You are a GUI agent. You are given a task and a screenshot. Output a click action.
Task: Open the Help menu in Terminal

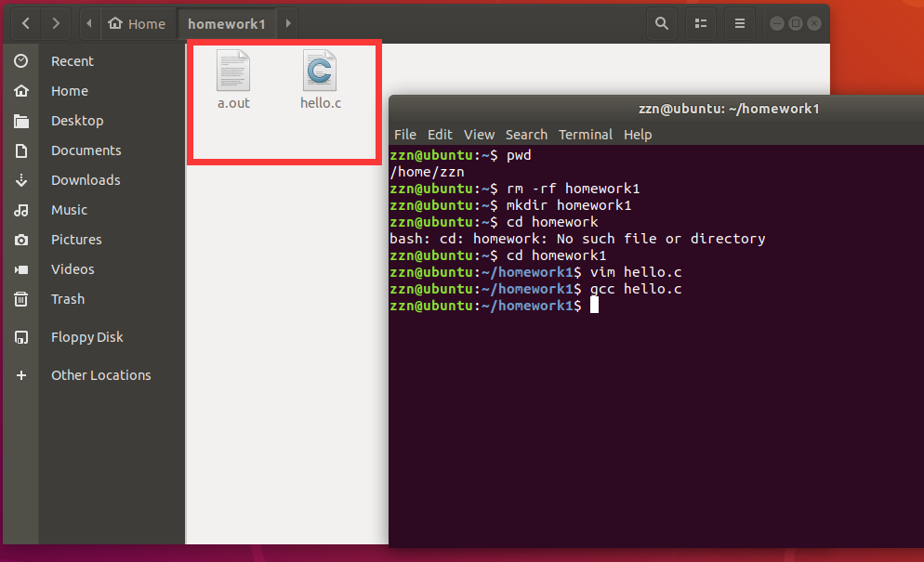pos(638,135)
